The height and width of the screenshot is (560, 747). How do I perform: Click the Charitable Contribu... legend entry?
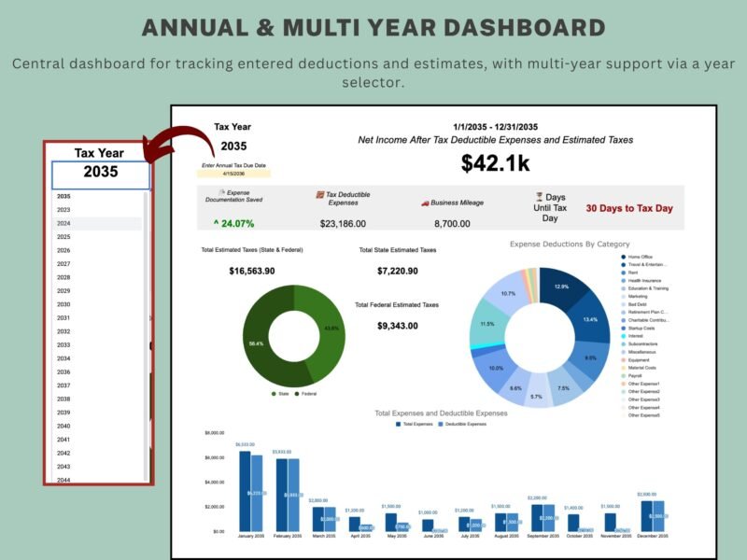pyautogui.click(x=645, y=320)
